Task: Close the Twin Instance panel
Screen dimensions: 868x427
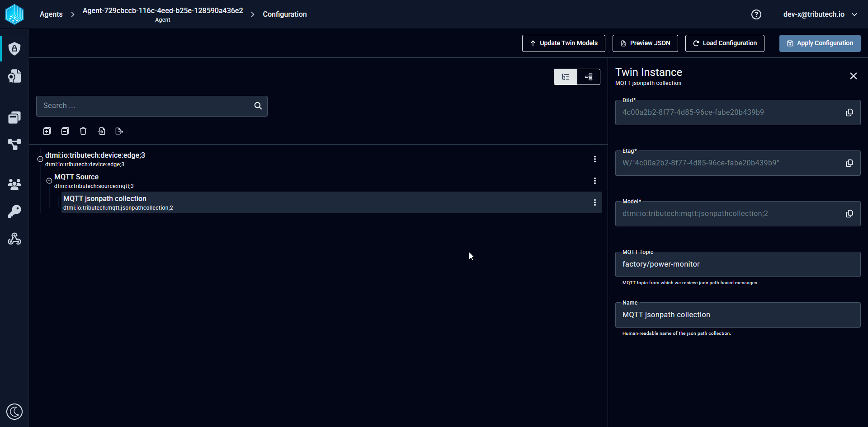Action: [x=854, y=76]
